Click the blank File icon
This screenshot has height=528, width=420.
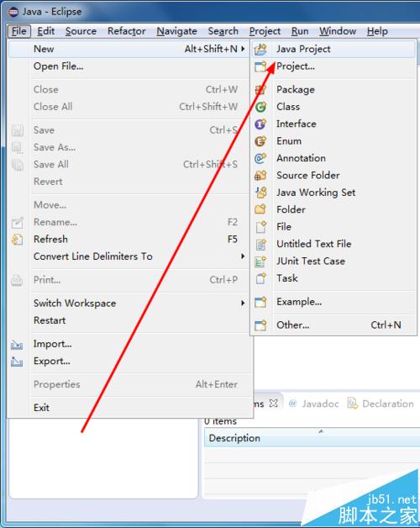coord(260,227)
